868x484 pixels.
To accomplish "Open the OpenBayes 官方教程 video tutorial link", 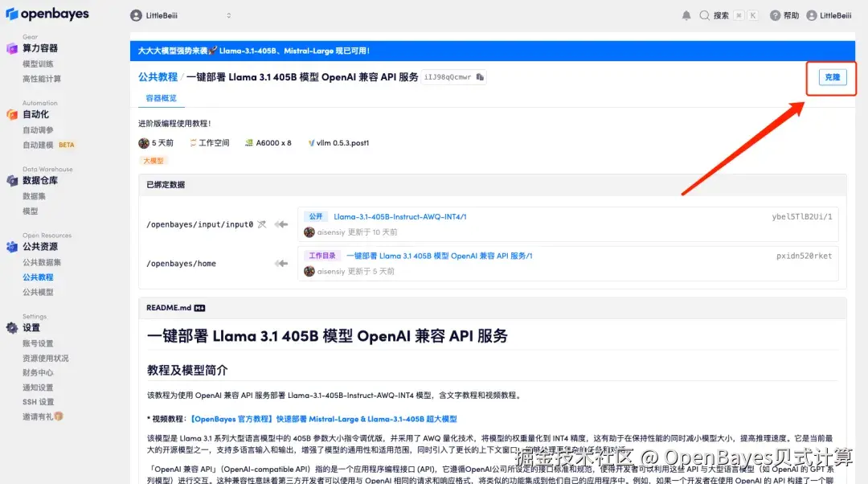I will click(x=324, y=419).
